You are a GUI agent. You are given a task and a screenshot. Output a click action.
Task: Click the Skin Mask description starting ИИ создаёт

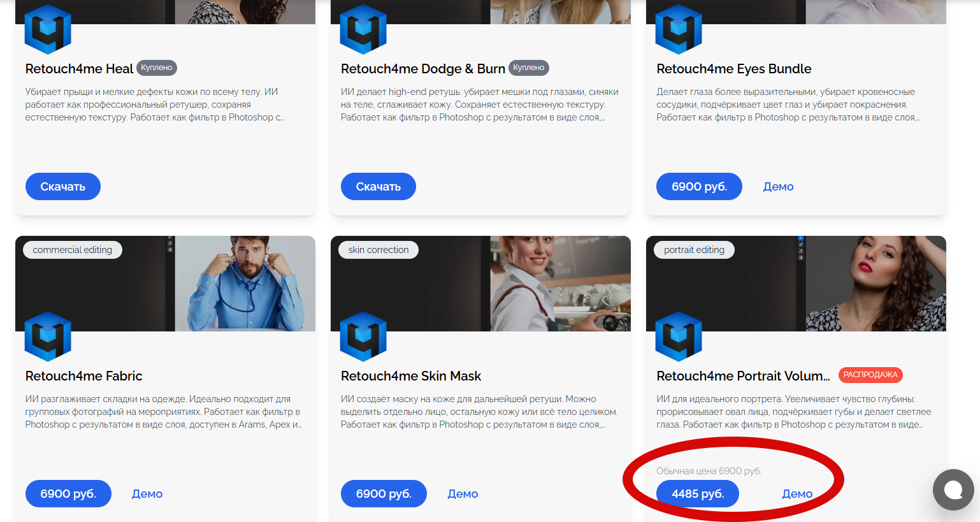[479, 412]
